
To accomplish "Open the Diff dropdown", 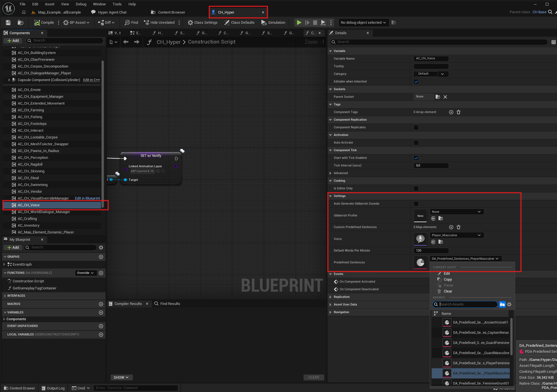I will 106,23.
